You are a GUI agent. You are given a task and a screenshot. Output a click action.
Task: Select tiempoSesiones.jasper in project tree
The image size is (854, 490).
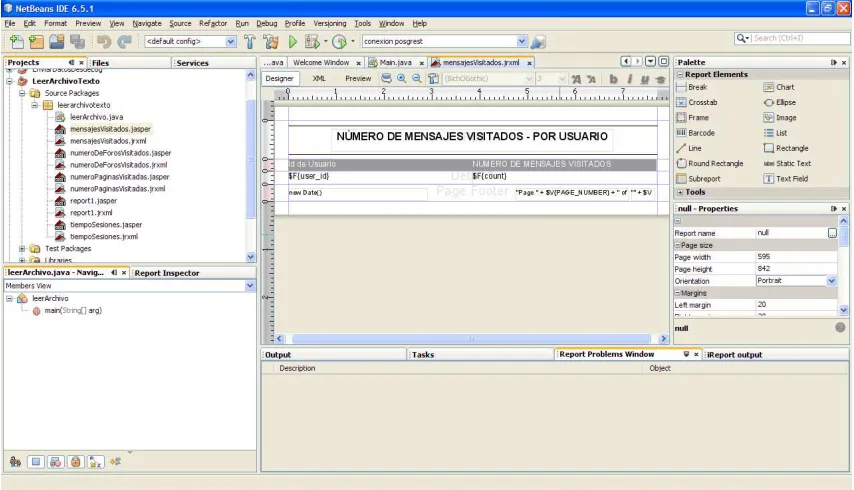[x=106, y=225]
